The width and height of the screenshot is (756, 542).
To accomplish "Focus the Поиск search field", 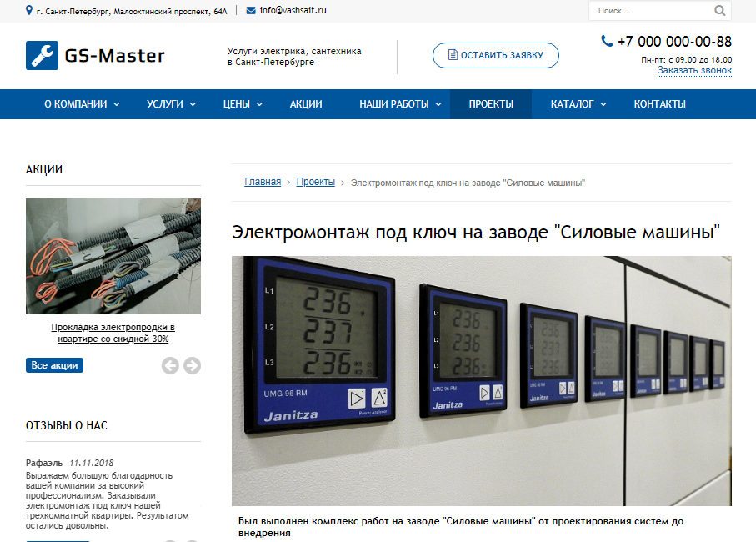I will [x=651, y=11].
